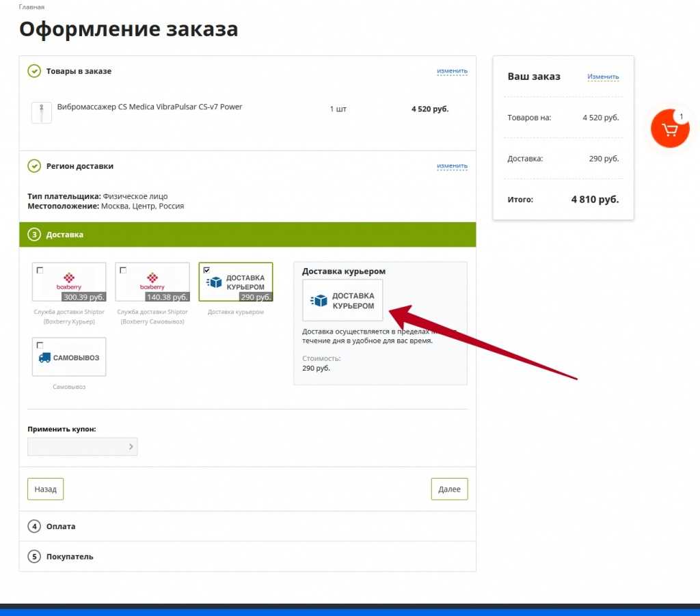Click the Boxberry Courier logo

(x=68, y=281)
